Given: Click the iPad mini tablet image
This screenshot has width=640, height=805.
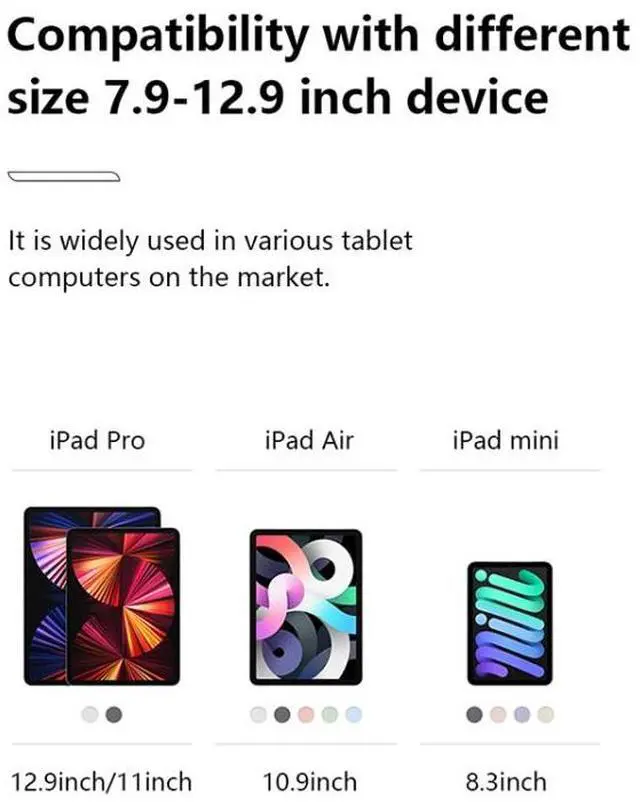Looking at the screenshot, I should pos(510,623).
